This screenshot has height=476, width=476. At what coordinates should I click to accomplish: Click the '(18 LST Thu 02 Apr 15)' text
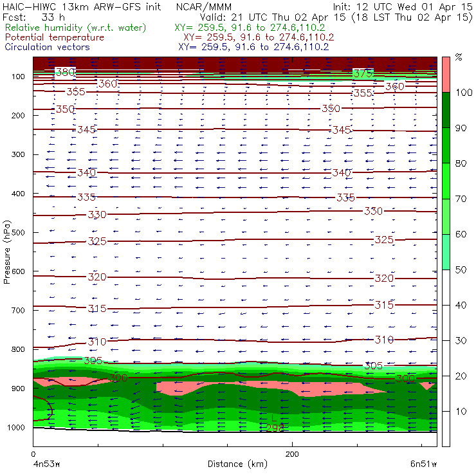tap(412, 17)
